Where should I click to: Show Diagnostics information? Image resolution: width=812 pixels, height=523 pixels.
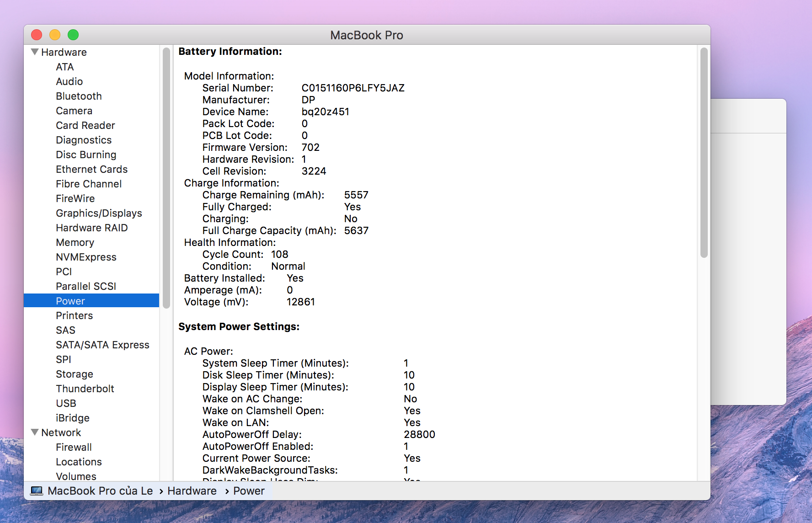click(x=84, y=140)
